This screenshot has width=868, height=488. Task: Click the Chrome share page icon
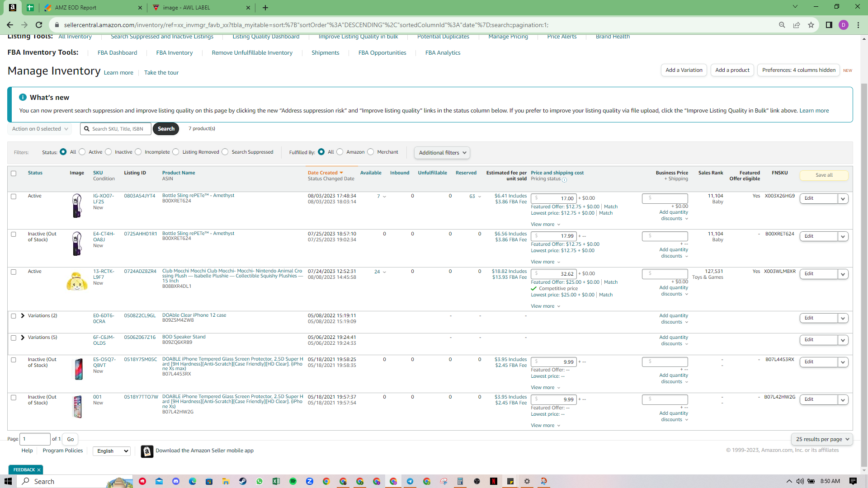pos(797,25)
